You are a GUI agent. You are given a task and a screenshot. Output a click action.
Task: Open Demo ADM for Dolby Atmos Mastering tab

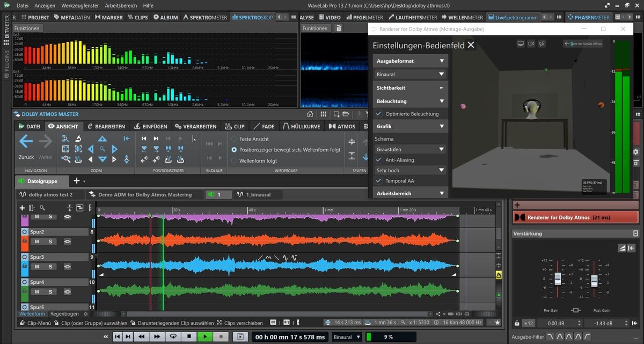click(x=144, y=194)
